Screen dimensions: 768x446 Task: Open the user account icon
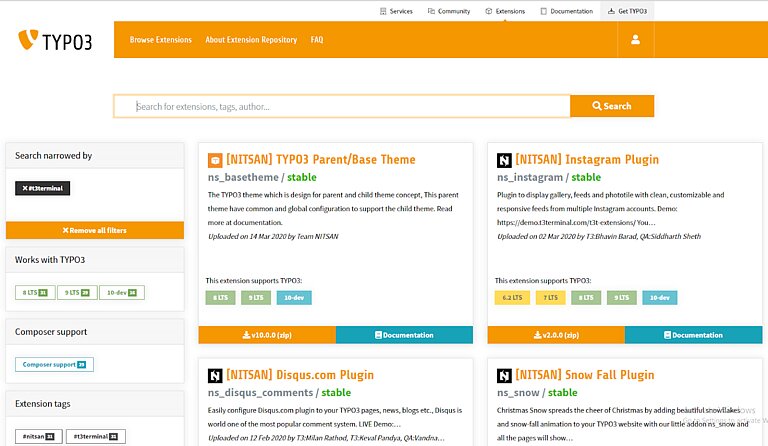[x=635, y=40]
